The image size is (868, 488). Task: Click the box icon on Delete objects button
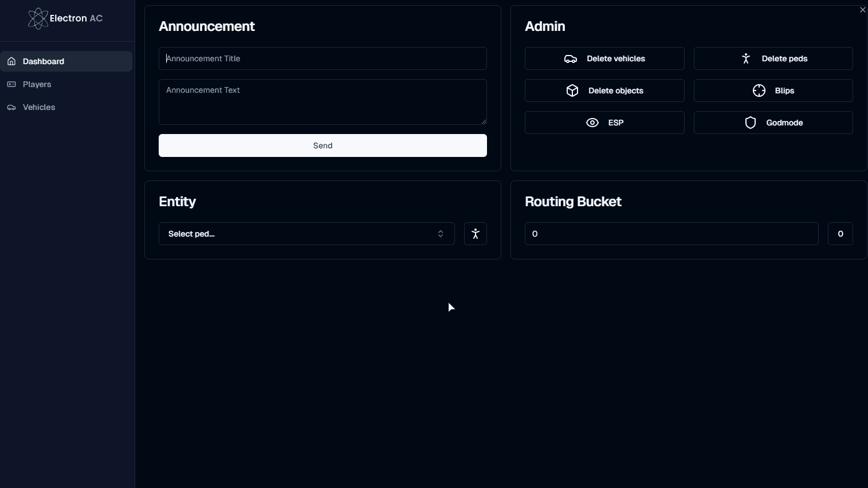click(572, 90)
